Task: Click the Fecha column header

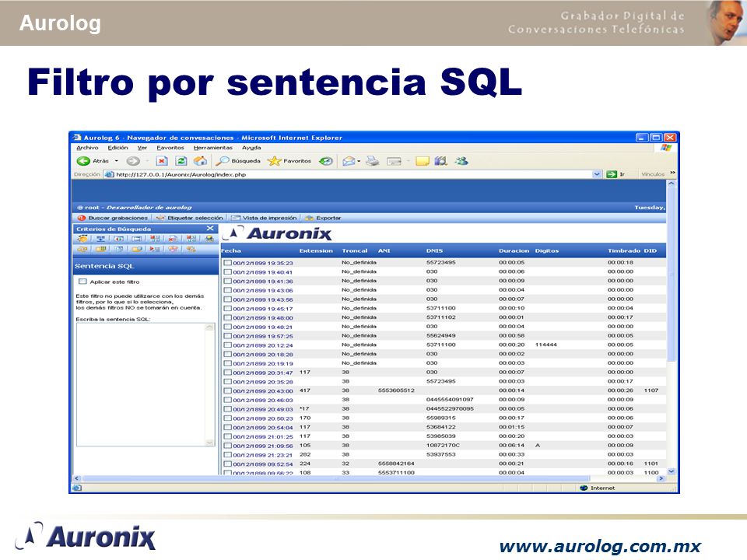Action: click(231, 250)
